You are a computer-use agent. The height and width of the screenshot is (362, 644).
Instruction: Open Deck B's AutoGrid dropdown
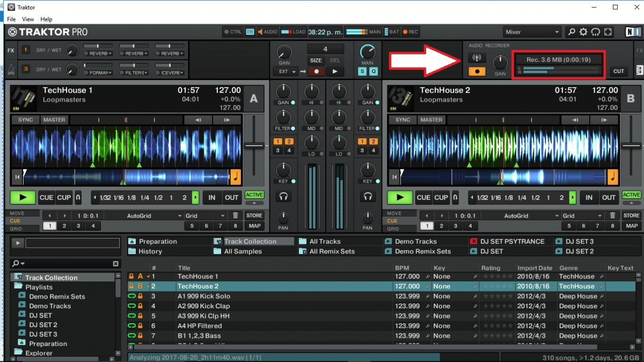click(521, 216)
